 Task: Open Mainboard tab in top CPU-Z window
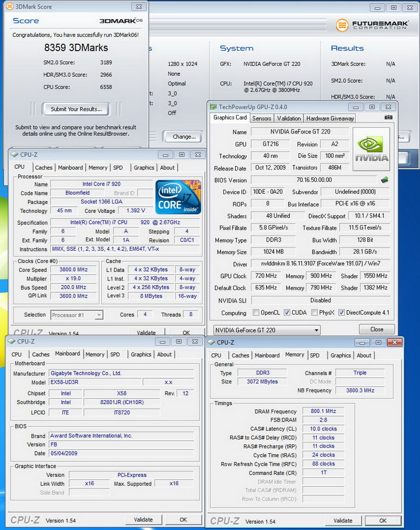pyautogui.click(x=71, y=167)
